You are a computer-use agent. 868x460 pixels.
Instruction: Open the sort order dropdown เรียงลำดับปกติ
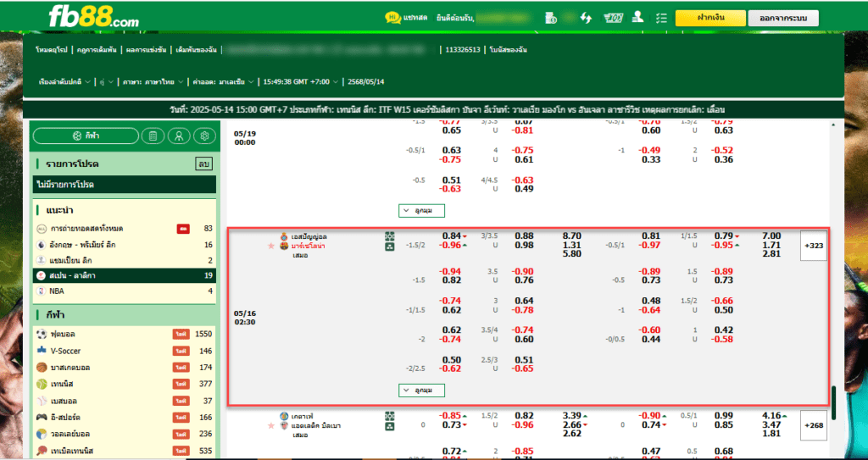coord(64,82)
